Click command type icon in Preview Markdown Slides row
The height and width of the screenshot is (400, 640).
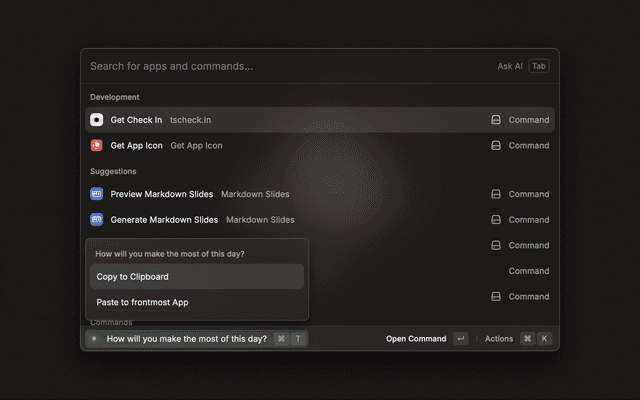pyautogui.click(x=495, y=194)
